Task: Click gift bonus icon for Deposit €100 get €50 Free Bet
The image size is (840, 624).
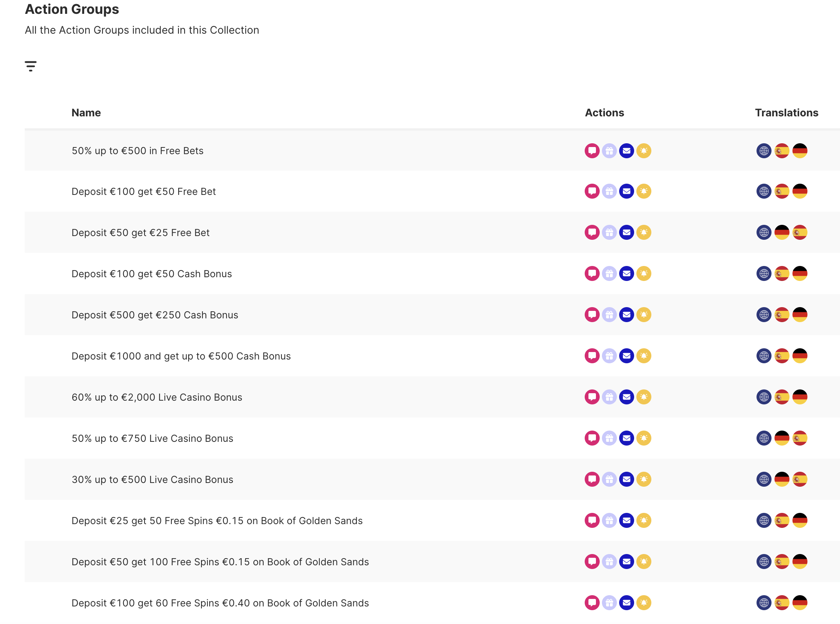Action: click(609, 192)
